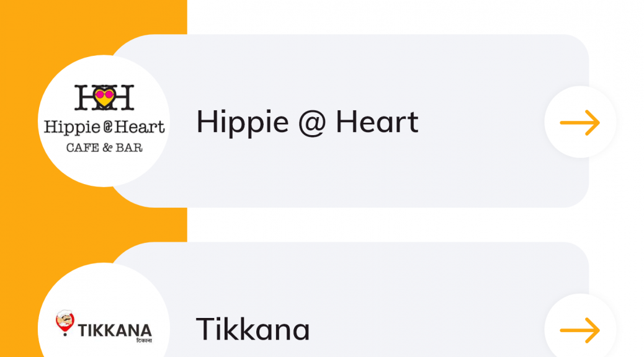Open the Hippie @ Heart circular logo

pyautogui.click(x=104, y=121)
